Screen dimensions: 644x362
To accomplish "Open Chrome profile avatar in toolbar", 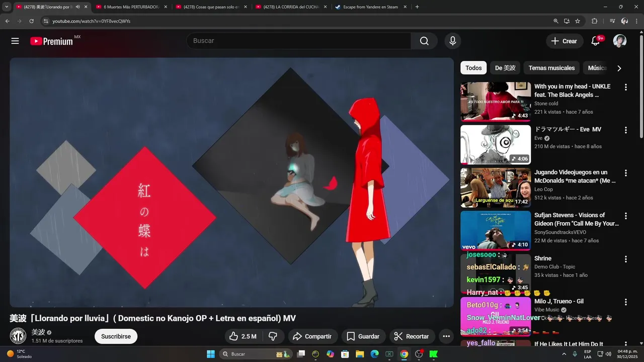I will 624,21.
